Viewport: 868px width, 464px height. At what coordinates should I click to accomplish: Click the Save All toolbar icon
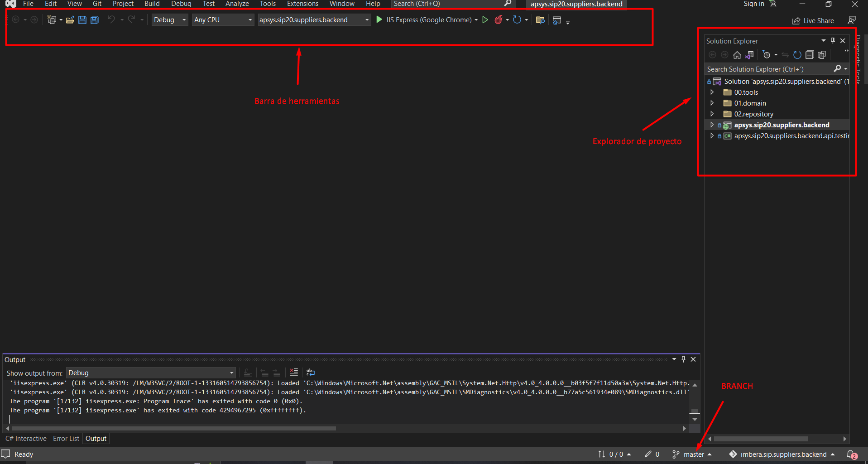[94, 20]
